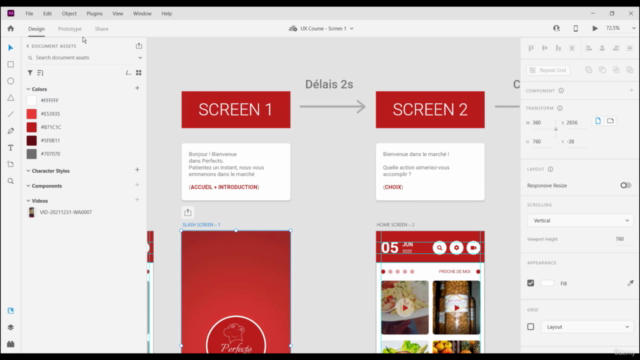Click the eyedropper next to Fill
Viewport: 640px width, 360px height.
[631, 283]
